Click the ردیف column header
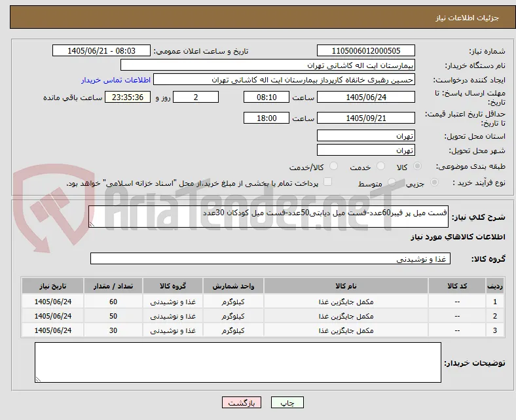The width and height of the screenshot is (516, 420). coord(494,286)
